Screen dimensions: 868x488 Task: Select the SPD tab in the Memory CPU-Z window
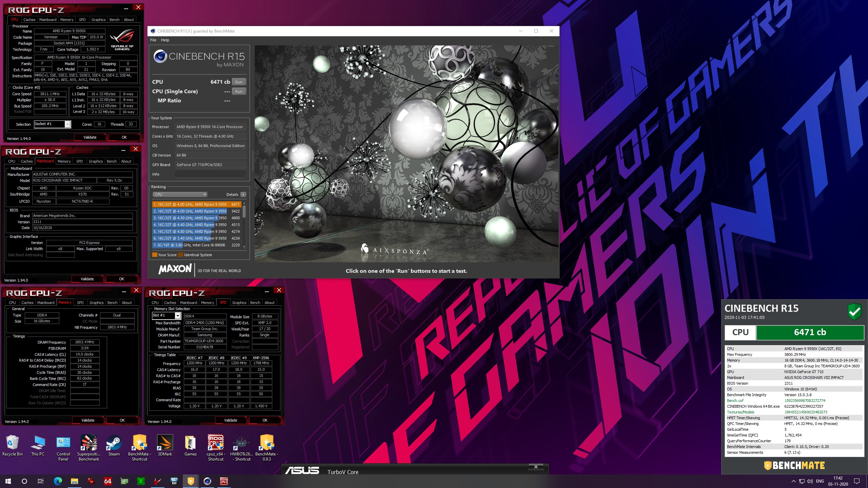click(80, 303)
